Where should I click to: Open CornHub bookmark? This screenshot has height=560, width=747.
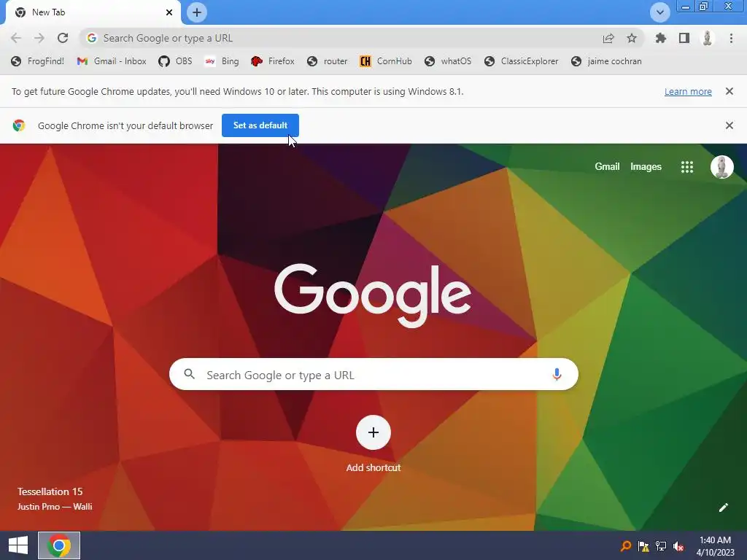point(386,61)
